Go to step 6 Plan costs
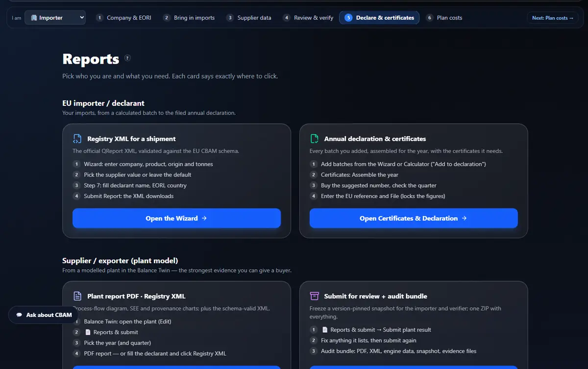This screenshot has height=369, width=588. tap(444, 18)
